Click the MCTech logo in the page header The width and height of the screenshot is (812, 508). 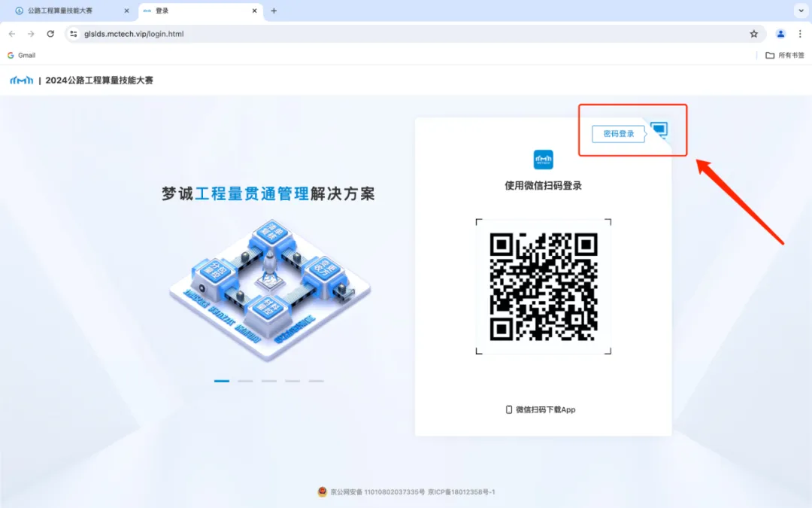click(20, 80)
